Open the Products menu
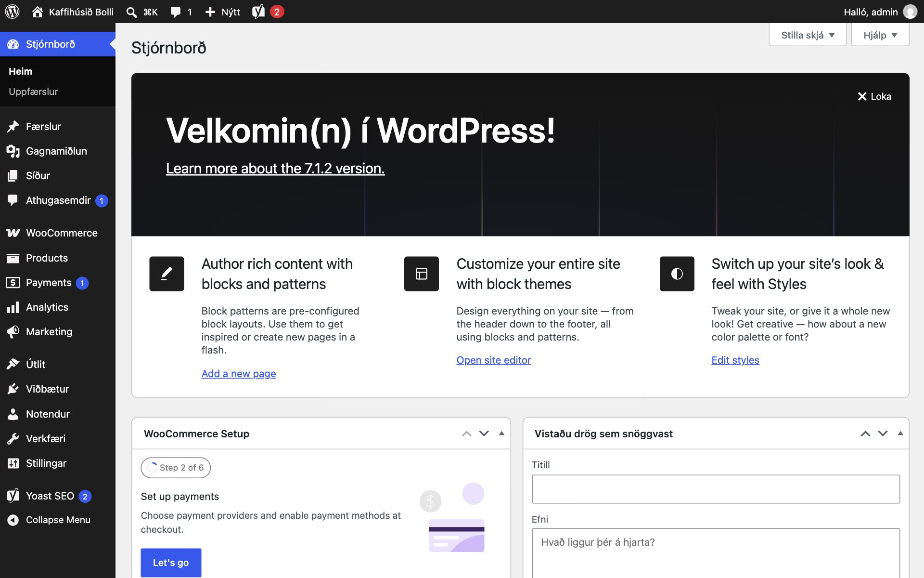 coord(58,258)
